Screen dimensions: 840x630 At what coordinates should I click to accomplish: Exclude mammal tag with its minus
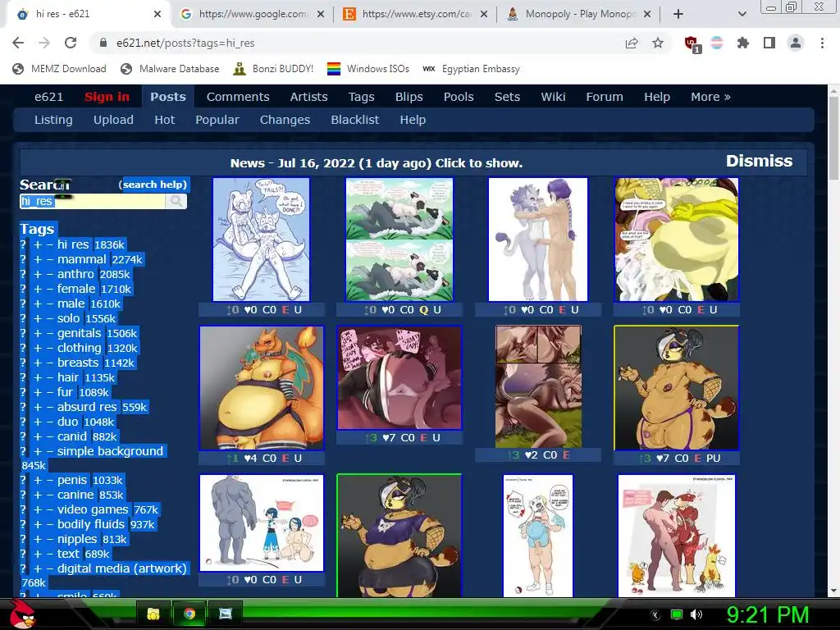point(49,260)
